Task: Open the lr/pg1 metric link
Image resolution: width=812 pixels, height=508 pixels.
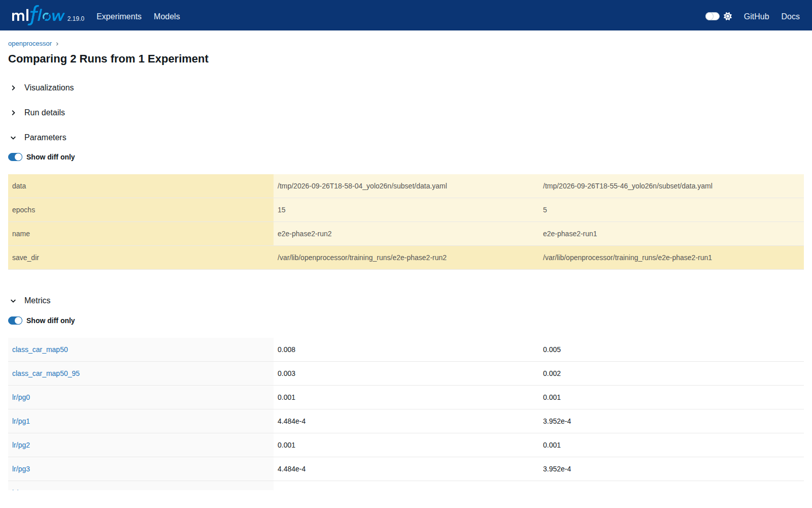Action: point(21,421)
